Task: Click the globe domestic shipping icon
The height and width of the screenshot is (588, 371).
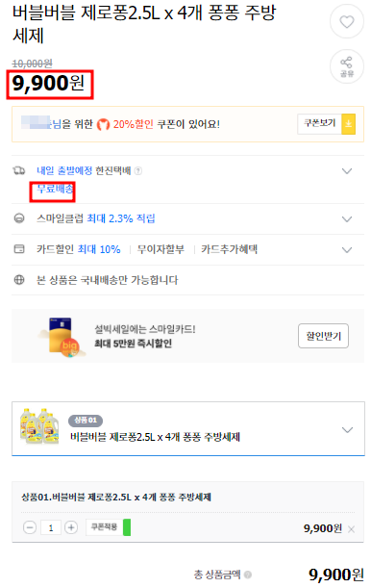Action: (19, 280)
